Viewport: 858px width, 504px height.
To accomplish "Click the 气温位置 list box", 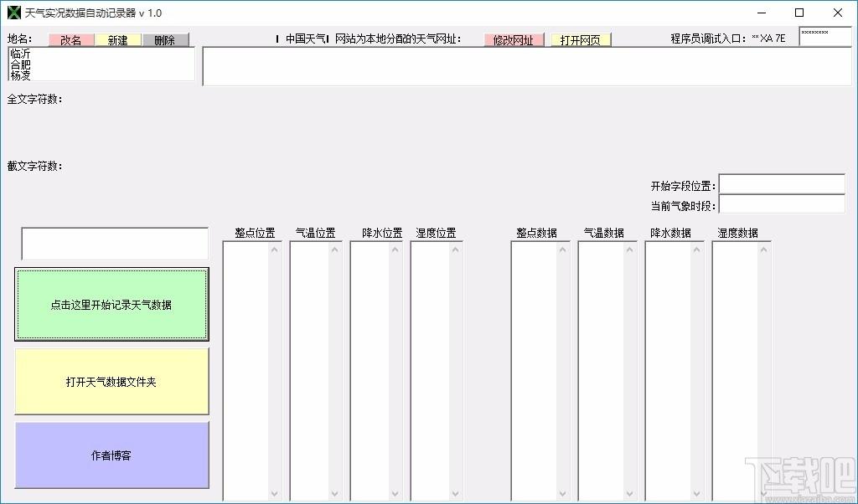I will click(315, 371).
